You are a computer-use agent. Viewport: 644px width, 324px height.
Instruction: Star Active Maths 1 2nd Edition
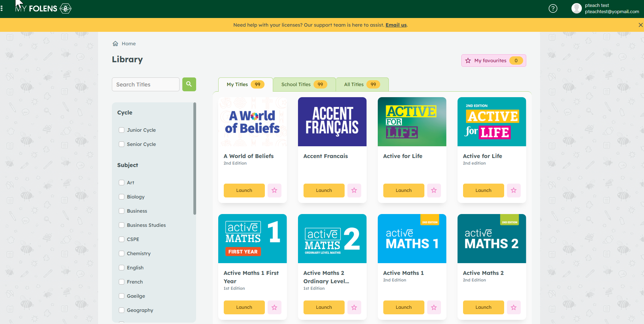[x=434, y=307]
